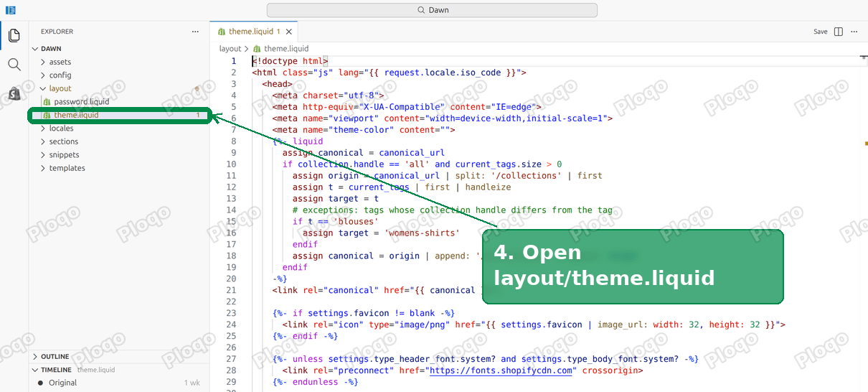The height and width of the screenshot is (392, 868).
Task: Click the X-UA-Compatible meta line
Action: (407, 107)
